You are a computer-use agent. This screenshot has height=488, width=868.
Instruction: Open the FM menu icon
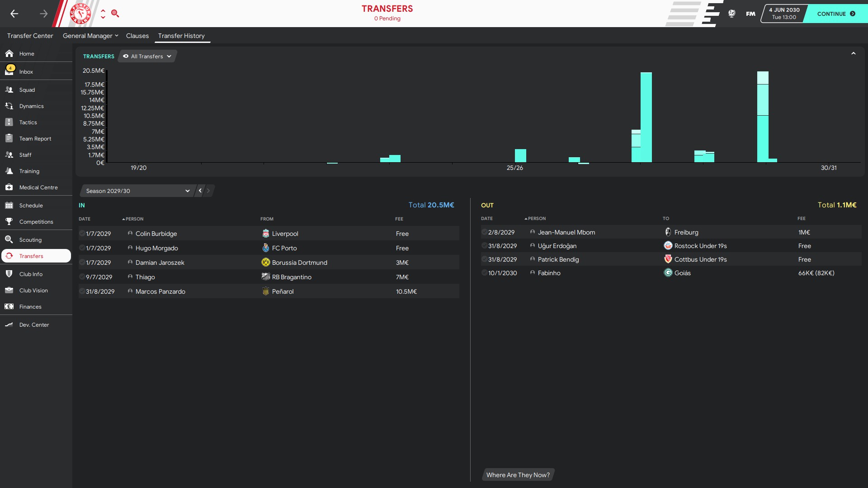750,14
